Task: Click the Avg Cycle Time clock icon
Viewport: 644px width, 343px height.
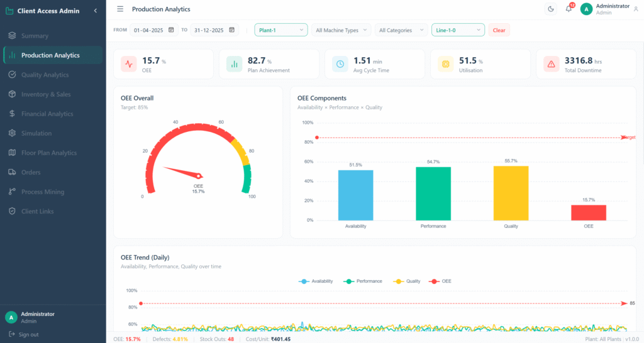Action: click(340, 64)
